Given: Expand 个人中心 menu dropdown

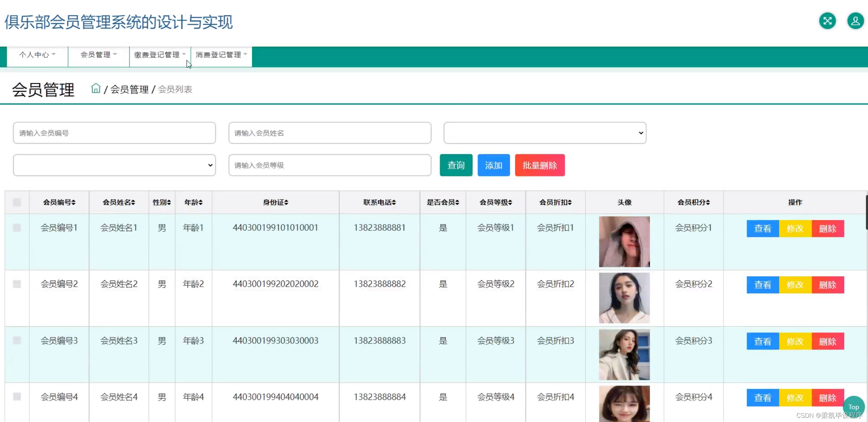Looking at the screenshot, I should 37,55.
